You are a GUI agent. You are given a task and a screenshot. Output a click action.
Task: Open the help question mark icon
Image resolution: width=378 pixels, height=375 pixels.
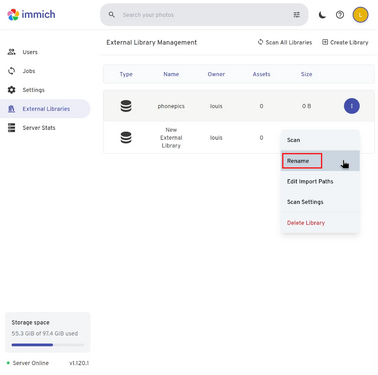point(340,15)
